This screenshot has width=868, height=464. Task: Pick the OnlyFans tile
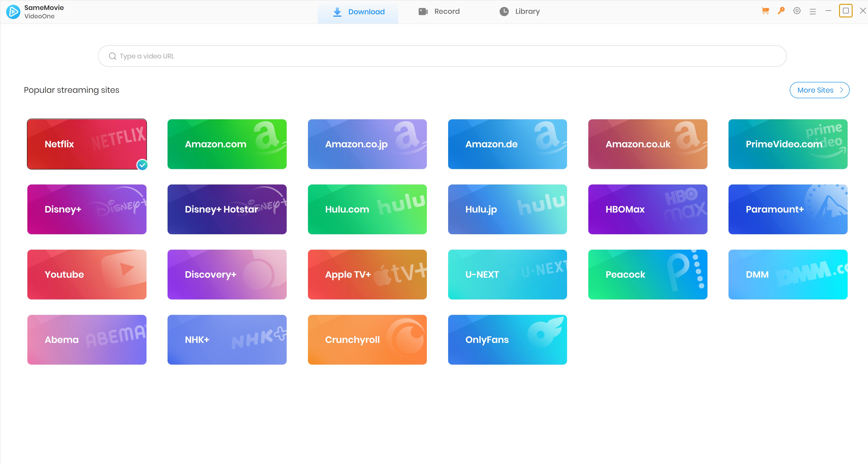pos(507,340)
